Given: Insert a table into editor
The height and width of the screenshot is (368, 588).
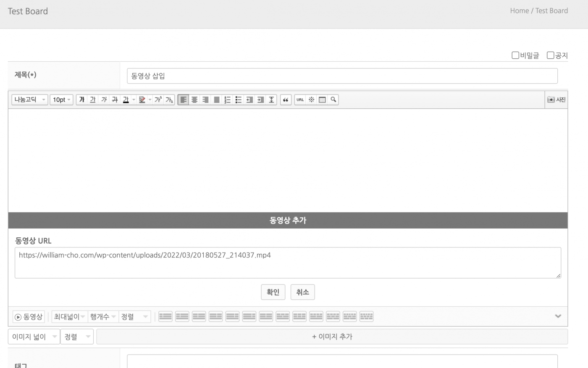Looking at the screenshot, I should coord(322,100).
